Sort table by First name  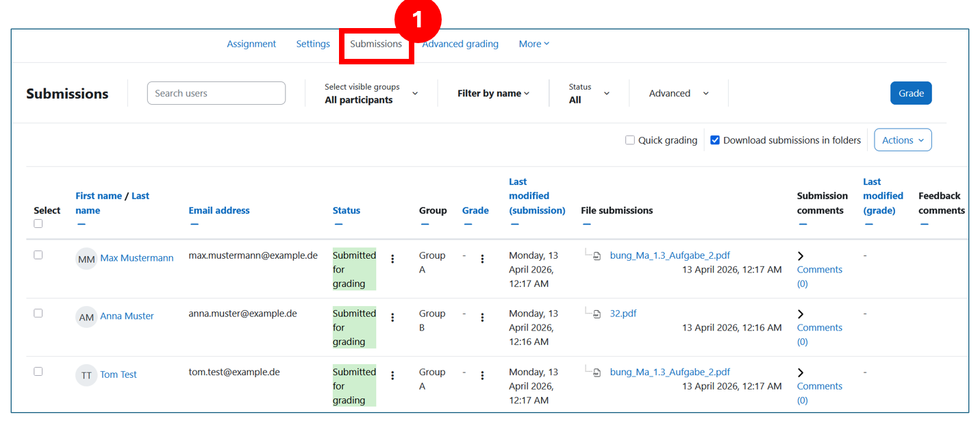point(99,196)
